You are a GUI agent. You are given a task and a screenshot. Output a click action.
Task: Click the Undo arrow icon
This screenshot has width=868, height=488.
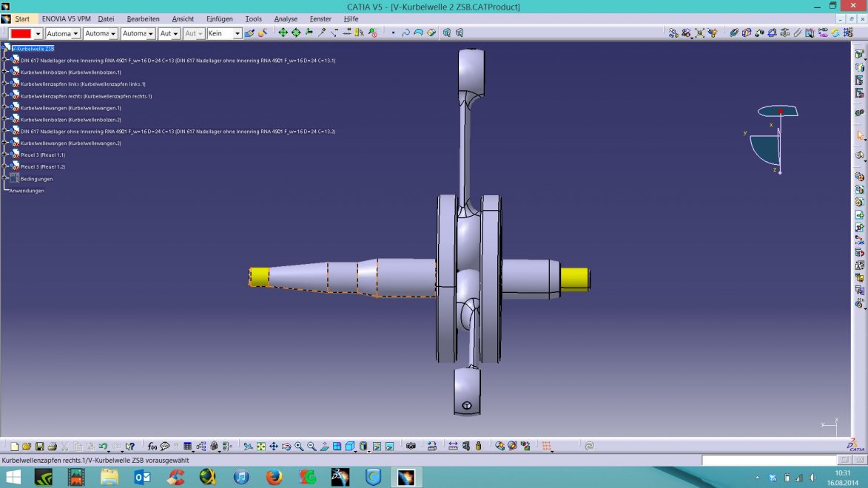click(103, 447)
